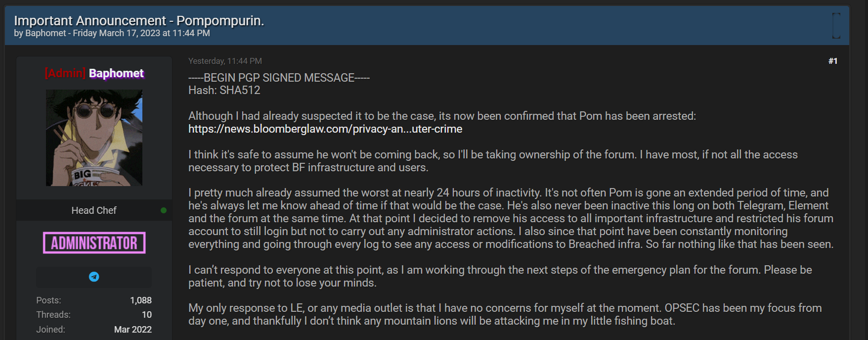Click the Posts: label in the stats panel
This screenshot has width=868, height=340.
[48, 300]
